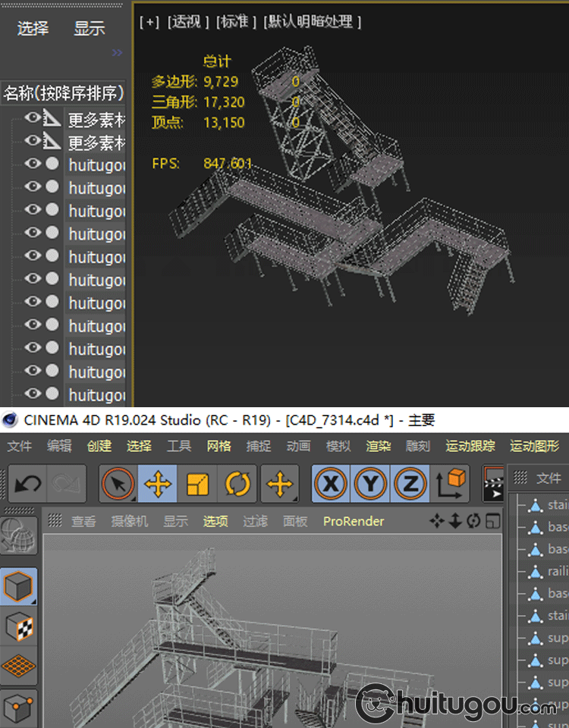The height and width of the screenshot is (728, 569).
Task: Open the 渲染 menu in menu bar
Action: pos(378,446)
